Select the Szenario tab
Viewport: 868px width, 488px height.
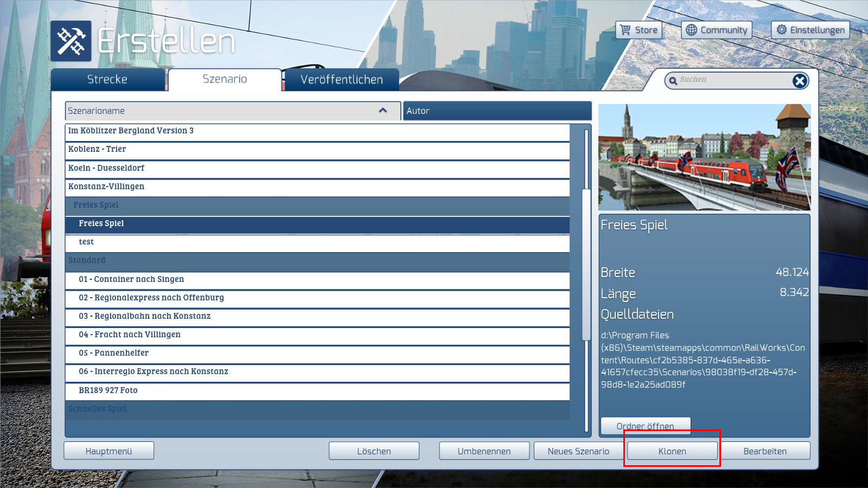tap(225, 80)
